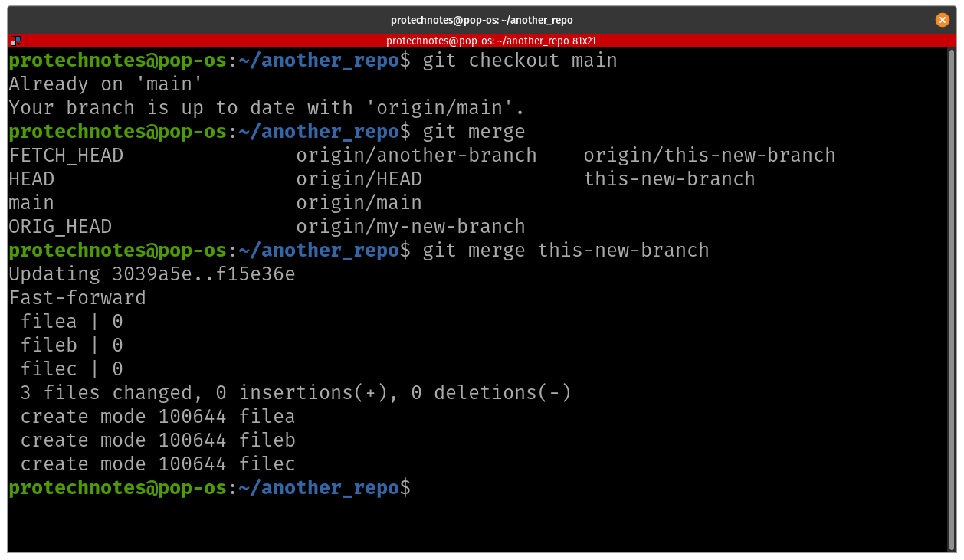Click 'origin/this-new-branch' in the completion list

[x=710, y=156]
